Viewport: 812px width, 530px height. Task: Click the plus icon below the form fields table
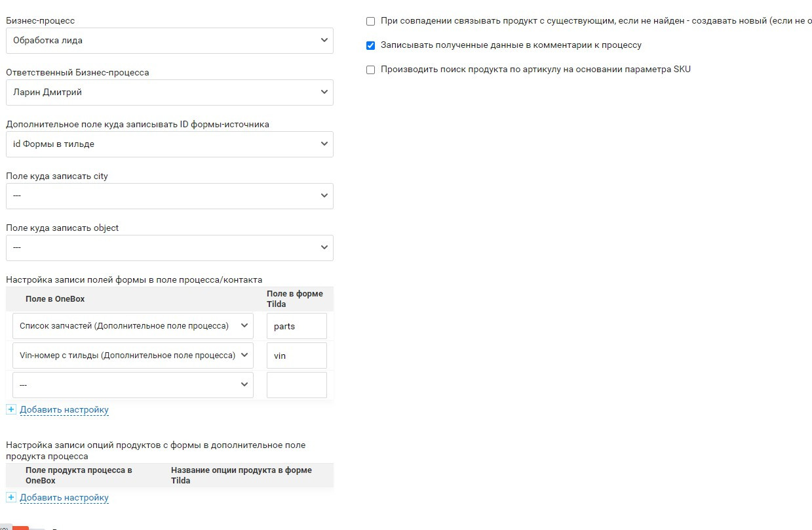click(x=10, y=410)
